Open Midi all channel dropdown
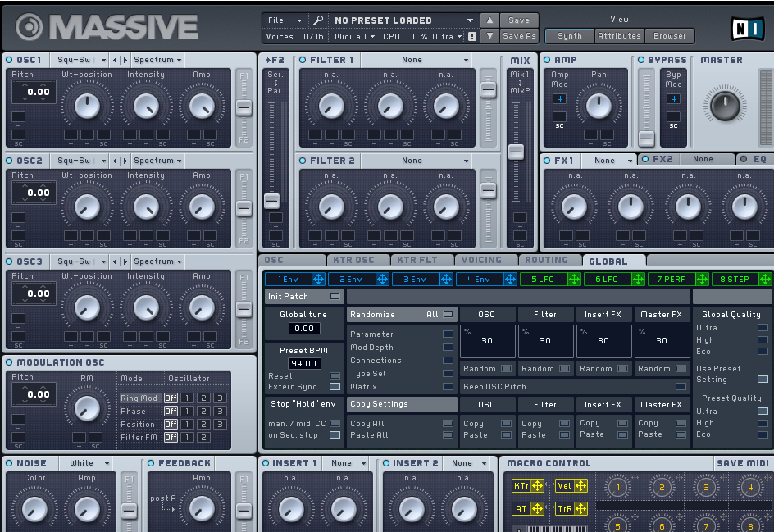This screenshot has width=774, height=532. point(354,37)
